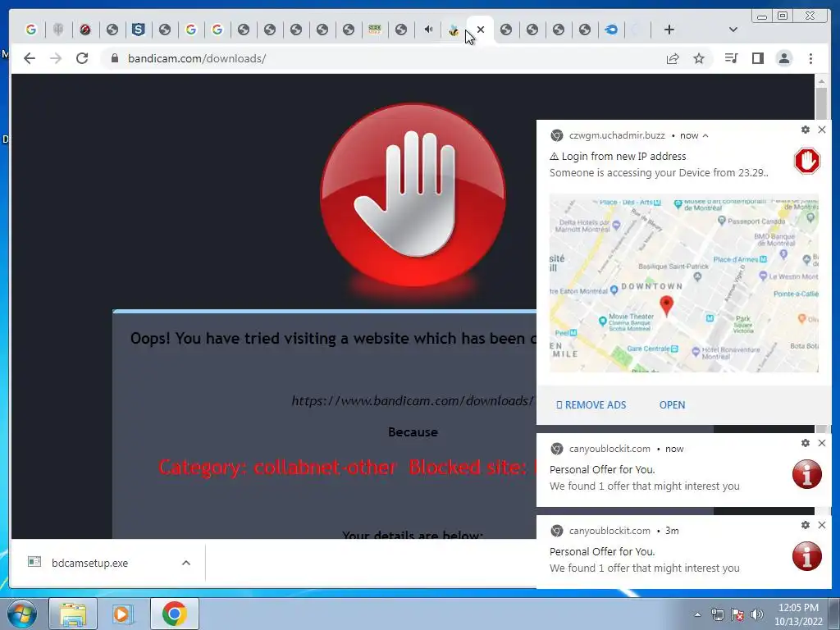Open the downloaded bdcamsetup.exe item
Viewport: 840px width, 630px height.
coord(89,563)
